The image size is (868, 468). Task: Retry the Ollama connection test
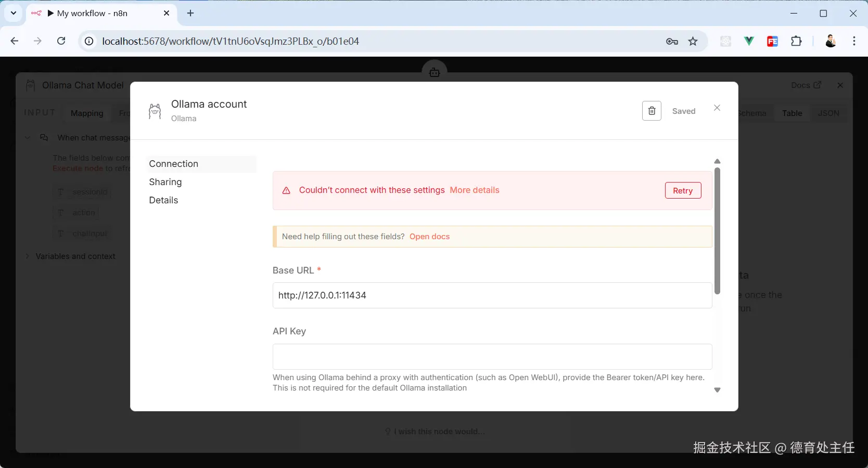click(683, 190)
